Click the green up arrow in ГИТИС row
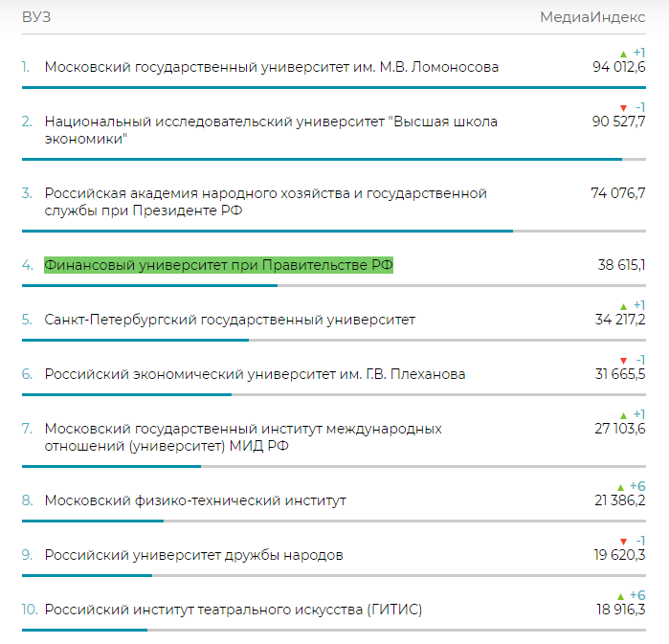This screenshot has width=669, height=644. coord(620,595)
